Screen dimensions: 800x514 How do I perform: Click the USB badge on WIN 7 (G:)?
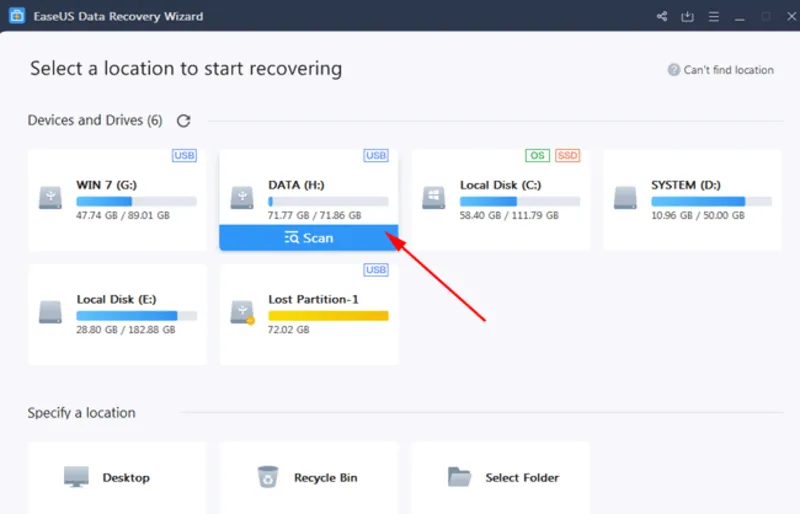[x=184, y=155]
